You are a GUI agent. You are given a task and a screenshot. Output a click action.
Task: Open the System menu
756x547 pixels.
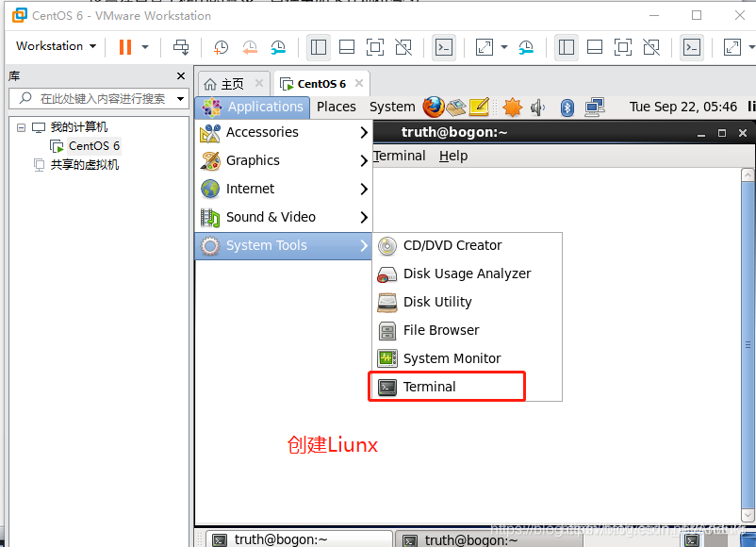click(x=392, y=107)
